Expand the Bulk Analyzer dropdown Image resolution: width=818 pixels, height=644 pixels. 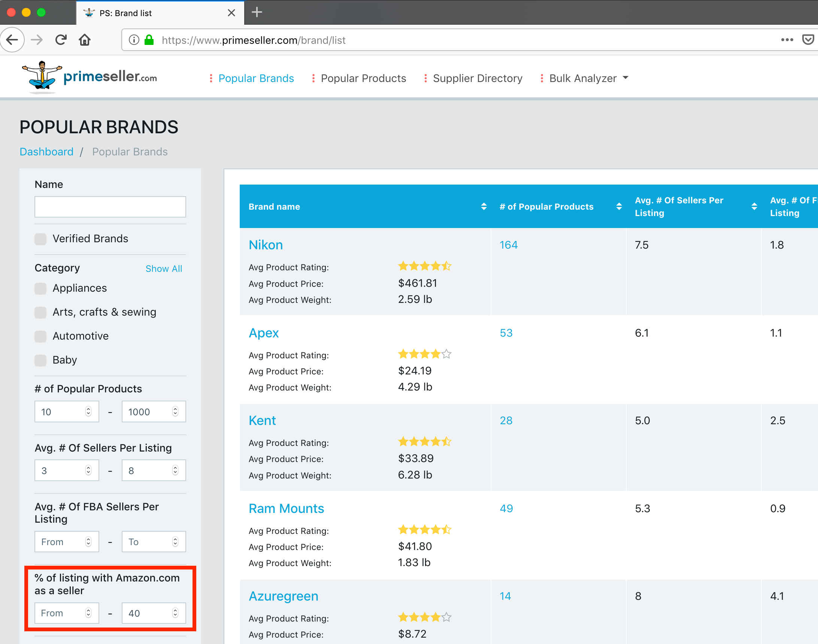tap(588, 78)
